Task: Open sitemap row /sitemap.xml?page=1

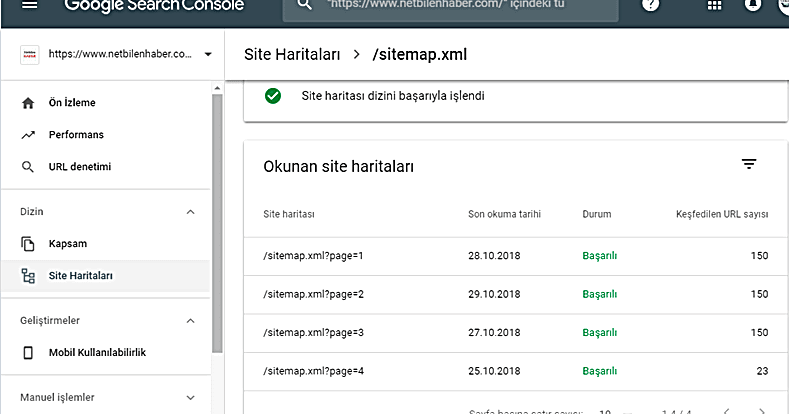Action: 516,256
